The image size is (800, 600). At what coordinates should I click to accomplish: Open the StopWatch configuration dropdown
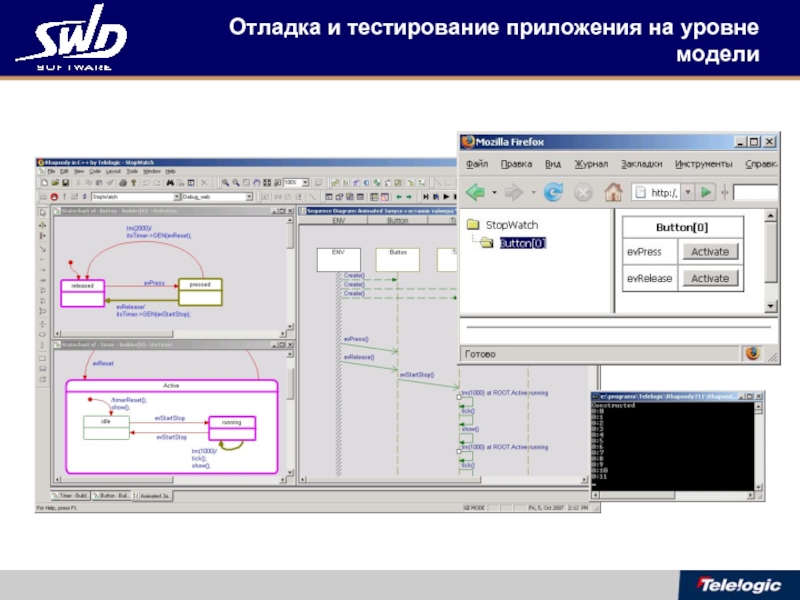(177, 197)
